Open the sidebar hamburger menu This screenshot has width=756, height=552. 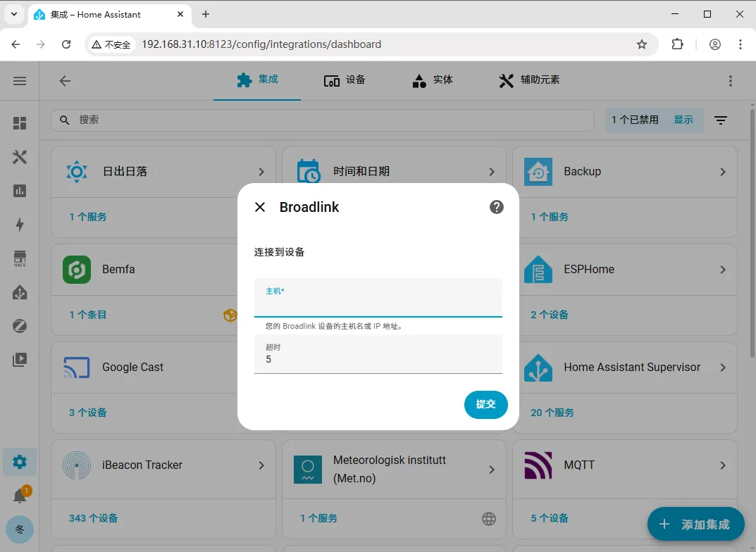20,81
